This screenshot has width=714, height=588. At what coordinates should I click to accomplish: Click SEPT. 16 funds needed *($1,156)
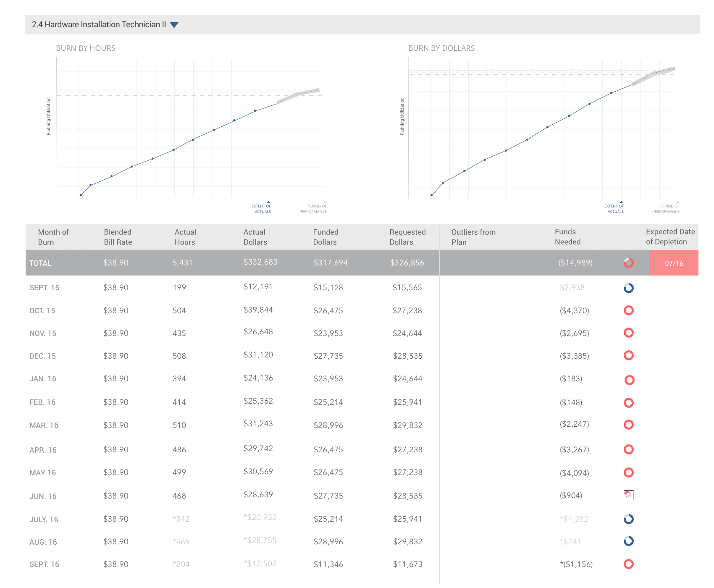576,564
